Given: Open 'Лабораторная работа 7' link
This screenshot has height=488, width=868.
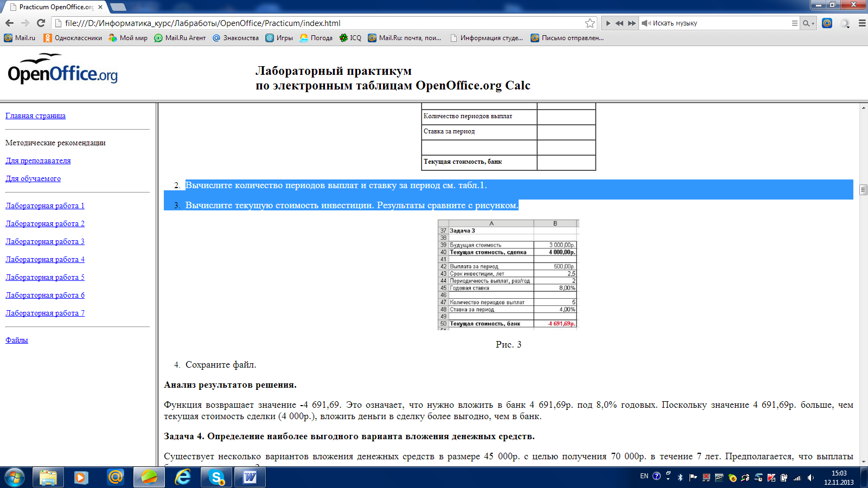Looking at the screenshot, I should coord(45,313).
